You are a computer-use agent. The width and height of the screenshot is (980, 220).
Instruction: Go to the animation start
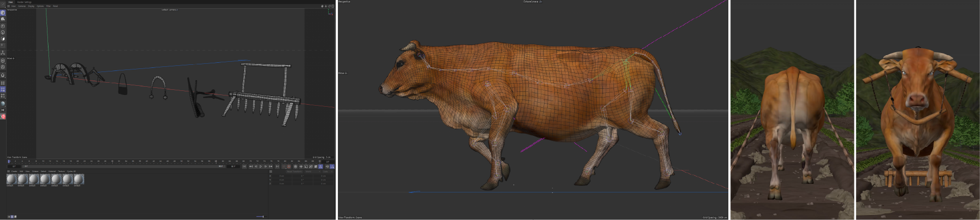tap(244, 166)
